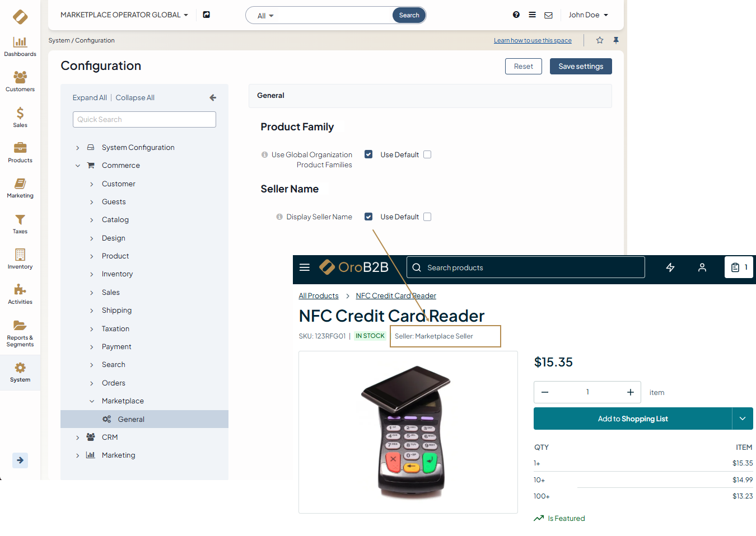This screenshot has height=536, width=756.
Task: Expand the System Configuration tree node
Action: tap(78, 148)
